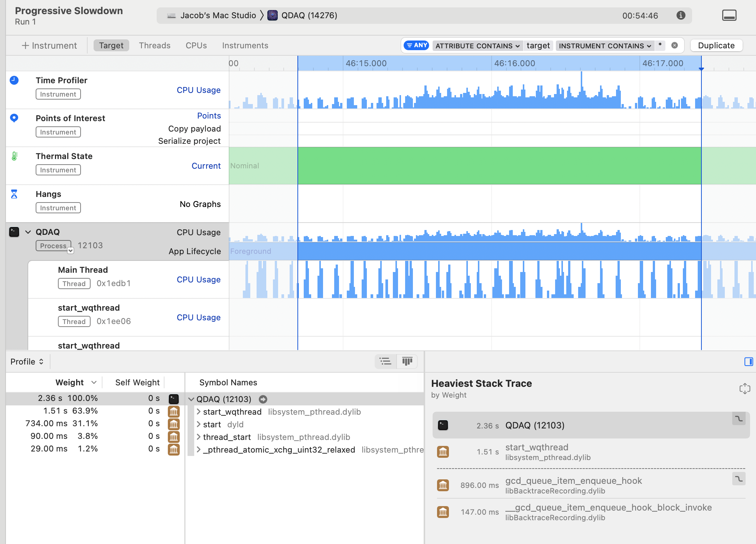The width and height of the screenshot is (756, 544).
Task: Click the library icon in the start dyld row
Action: [174, 424]
